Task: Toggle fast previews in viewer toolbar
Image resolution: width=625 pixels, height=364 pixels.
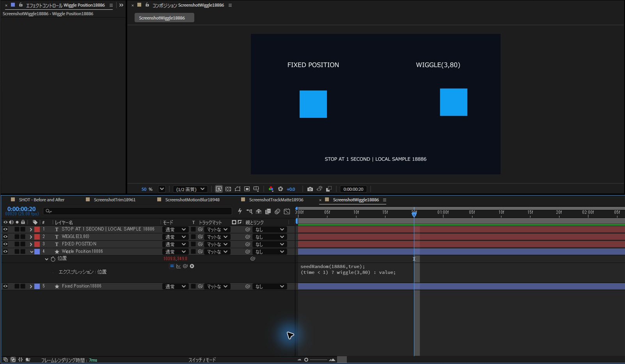Action: click(x=219, y=189)
